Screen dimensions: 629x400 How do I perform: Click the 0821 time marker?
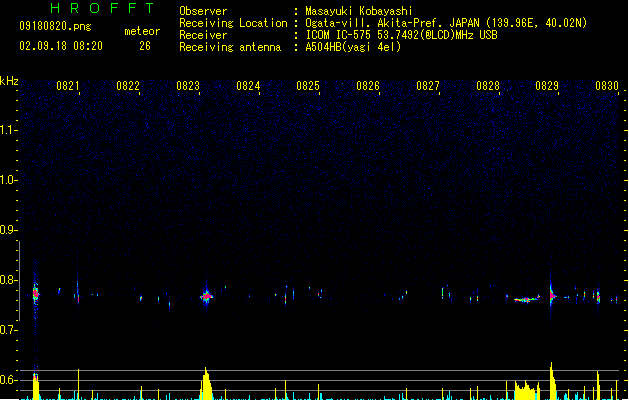pos(68,86)
